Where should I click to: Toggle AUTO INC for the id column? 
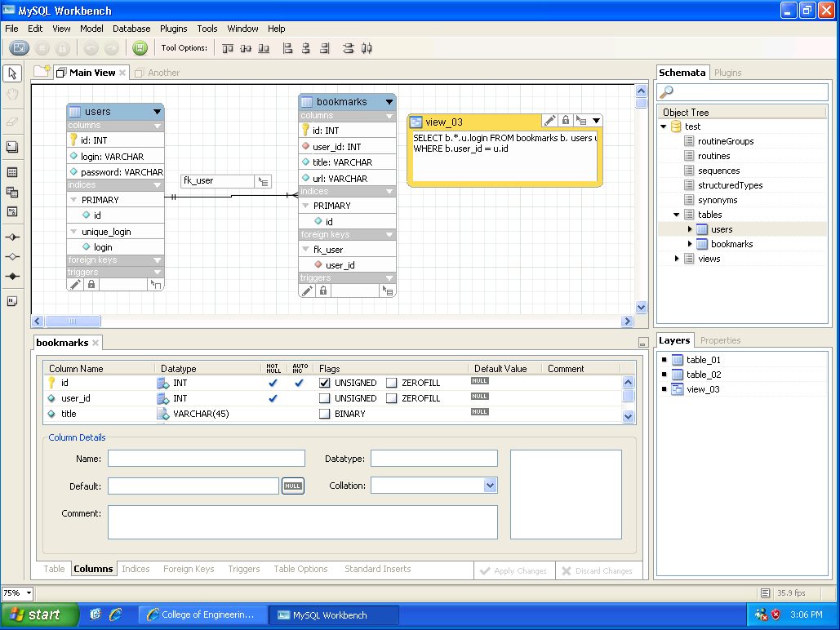(299, 383)
